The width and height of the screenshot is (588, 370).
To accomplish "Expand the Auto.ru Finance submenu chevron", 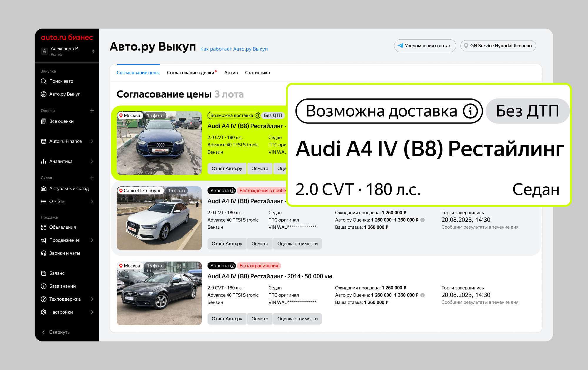I will (x=92, y=141).
